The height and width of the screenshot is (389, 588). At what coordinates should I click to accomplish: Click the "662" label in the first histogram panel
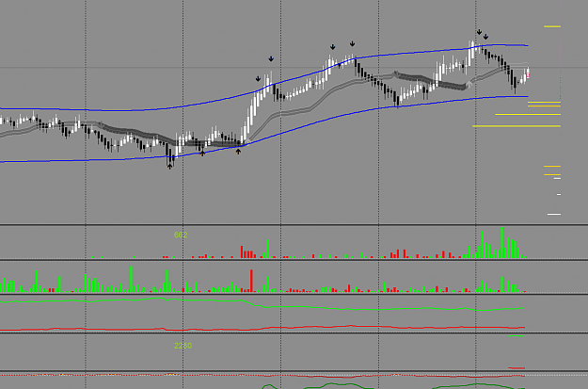click(181, 235)
